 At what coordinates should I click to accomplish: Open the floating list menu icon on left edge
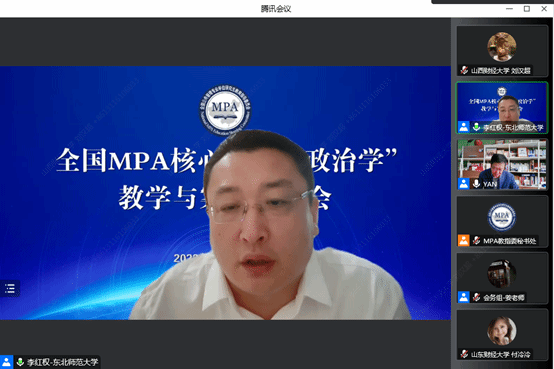click(10, 288)
